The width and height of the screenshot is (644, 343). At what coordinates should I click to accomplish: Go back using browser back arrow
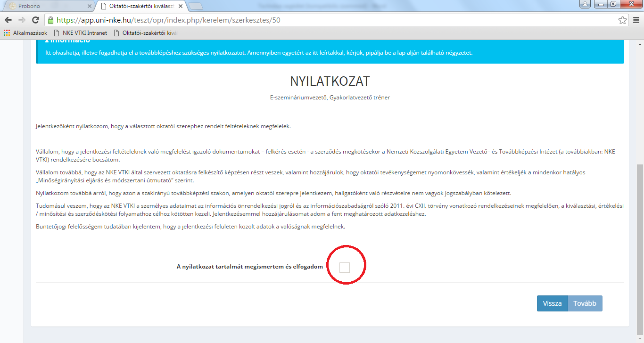(8, 20)
